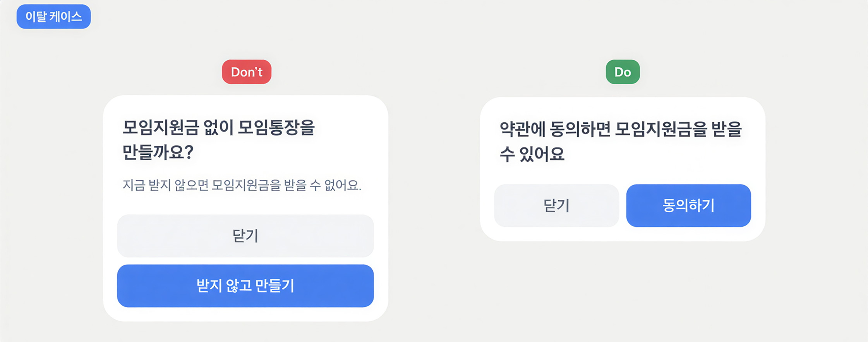
Task: Select the green Do badge
Action: tap(623, 72)
